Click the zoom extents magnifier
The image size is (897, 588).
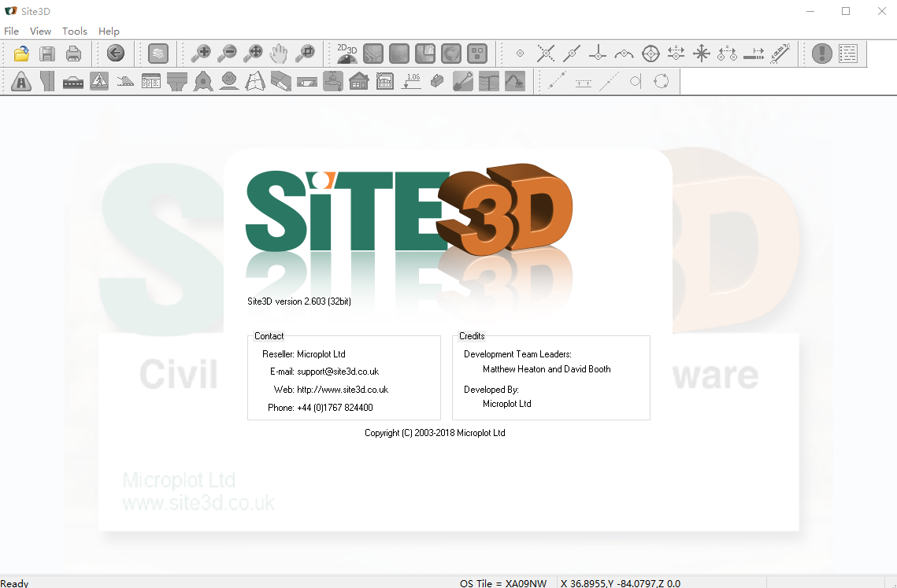tap(253, 54)
